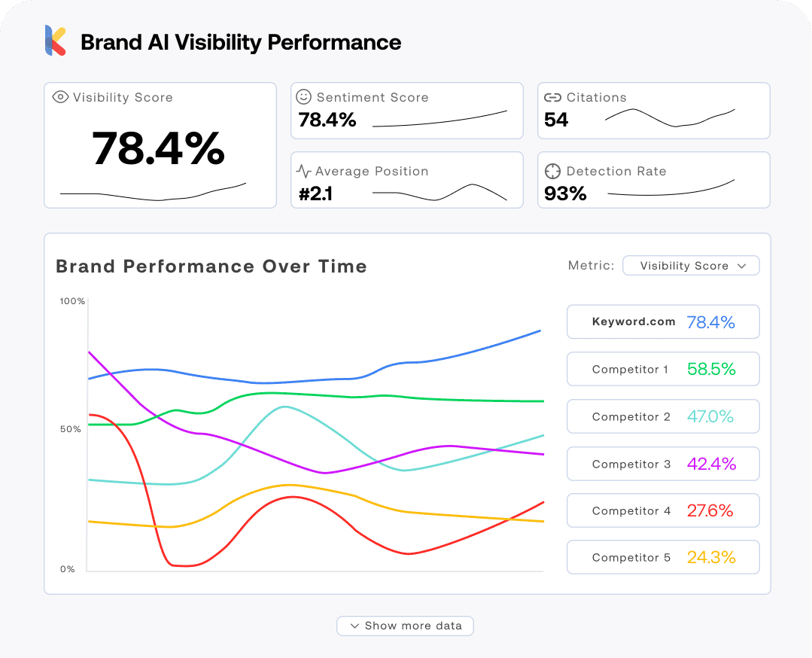The width and height of the screenshot is (812, 658).
Task: Click the pulse icon for Average Position
Action: (x=303, y=171)
